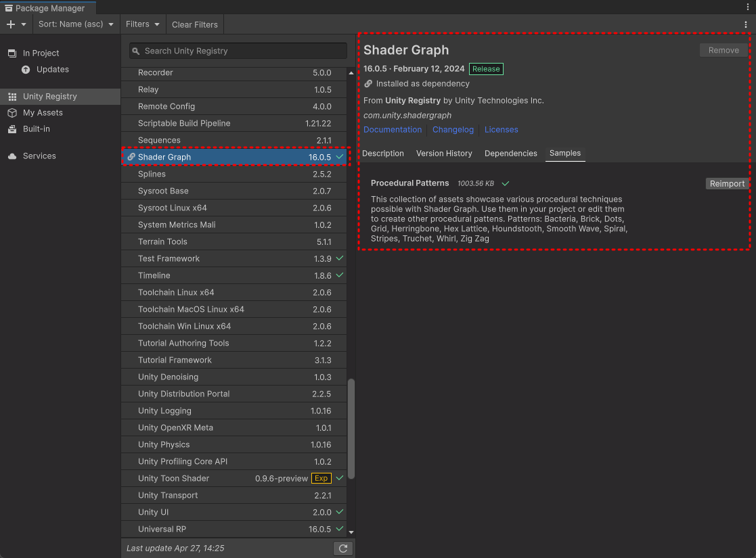Select the Splines package row
This screenshot has height=558, width=756.
coord(234,174)
